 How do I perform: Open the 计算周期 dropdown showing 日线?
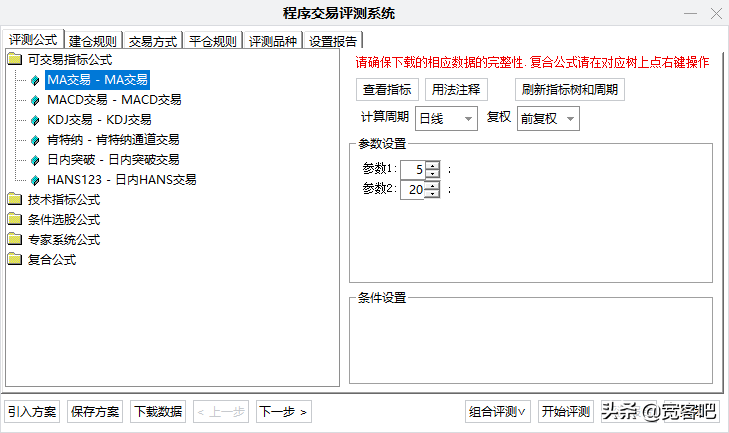point(446,118)
